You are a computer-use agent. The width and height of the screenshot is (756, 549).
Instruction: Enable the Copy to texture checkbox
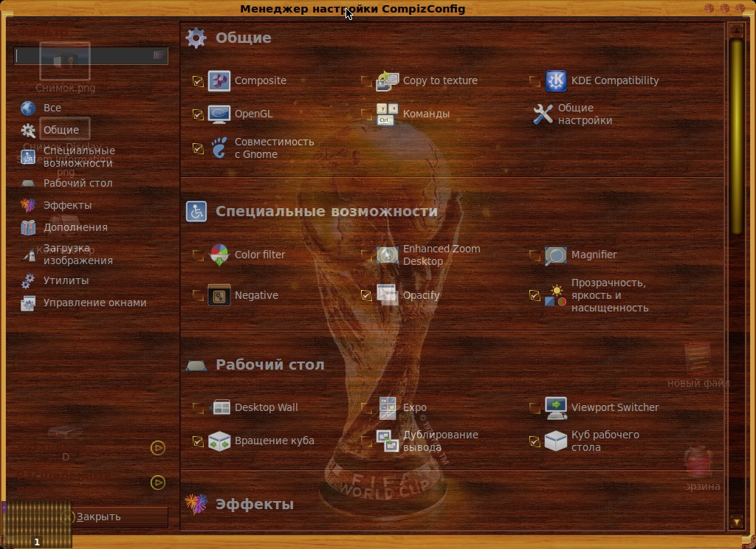[366, 81]
